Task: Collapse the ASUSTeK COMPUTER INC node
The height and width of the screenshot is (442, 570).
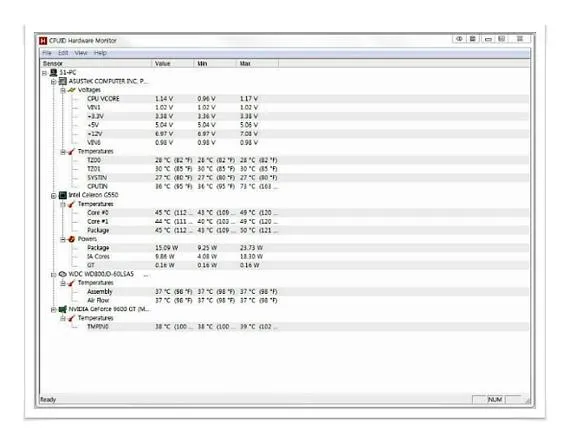Action: pyautogui.click(x=53, y=82)
